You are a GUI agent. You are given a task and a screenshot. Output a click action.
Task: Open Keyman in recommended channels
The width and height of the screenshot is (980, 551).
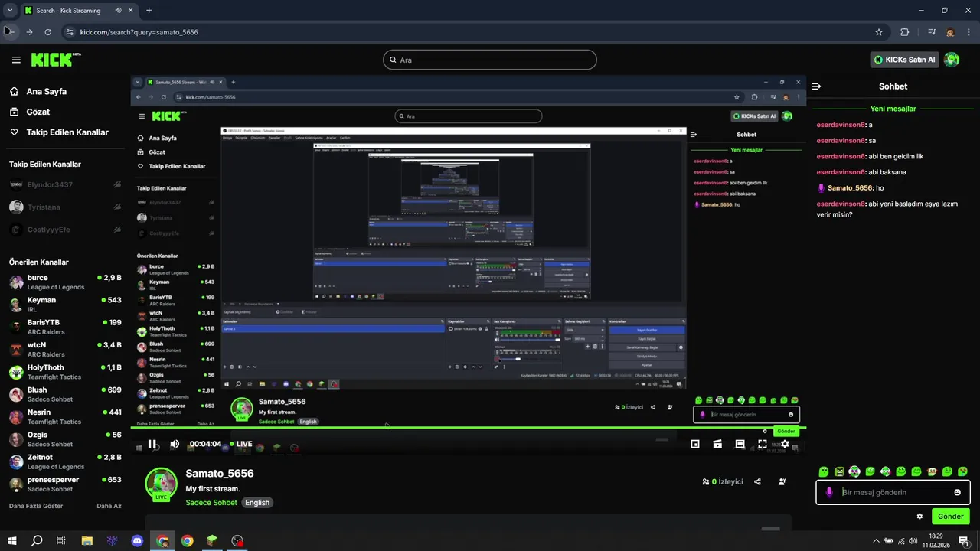click(65, 305)
